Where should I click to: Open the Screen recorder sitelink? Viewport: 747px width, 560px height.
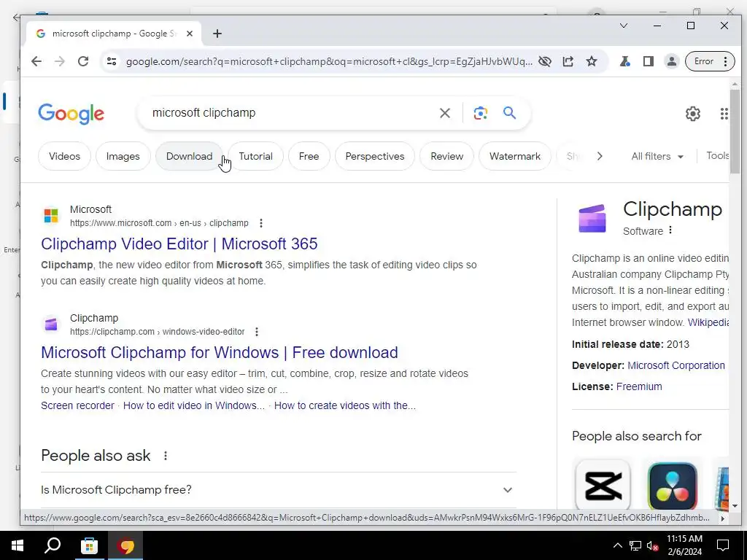tap(77, 405)
